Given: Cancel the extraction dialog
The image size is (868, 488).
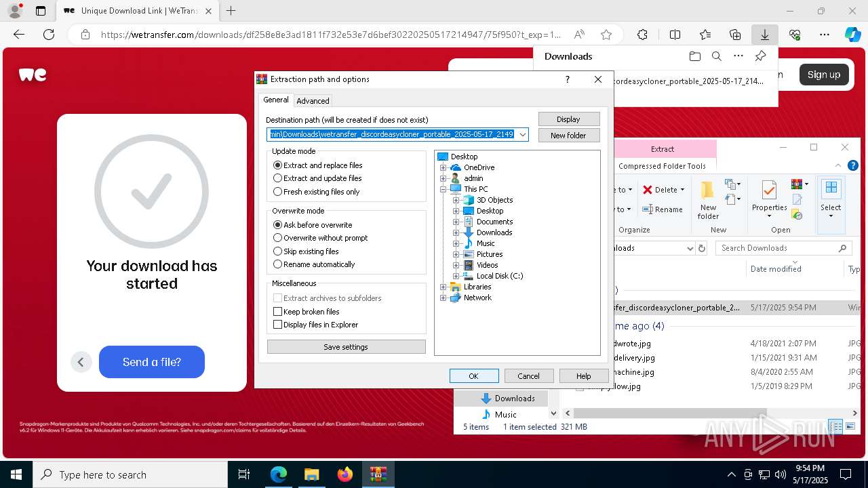Looking at the screenshot, I should coord(528,376).
